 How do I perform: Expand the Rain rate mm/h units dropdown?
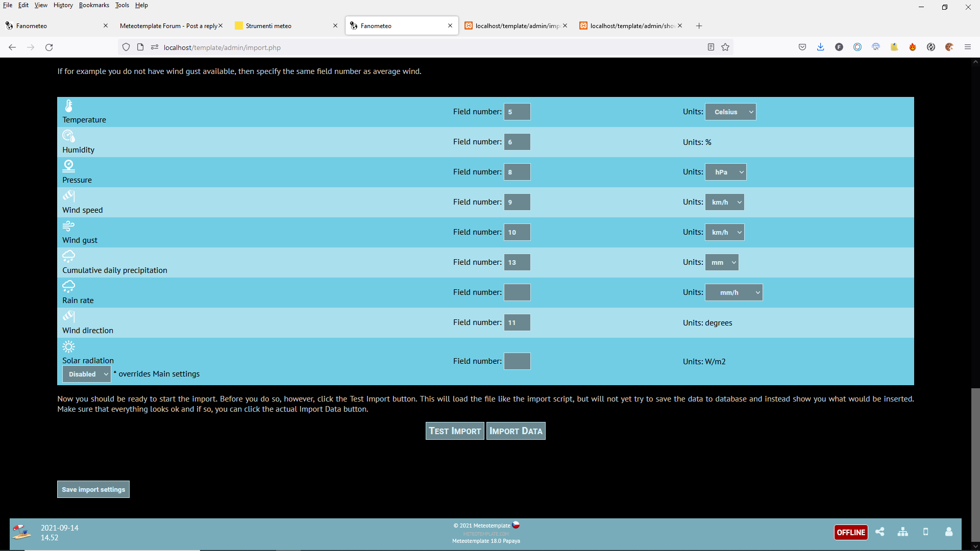click(733, 292)
